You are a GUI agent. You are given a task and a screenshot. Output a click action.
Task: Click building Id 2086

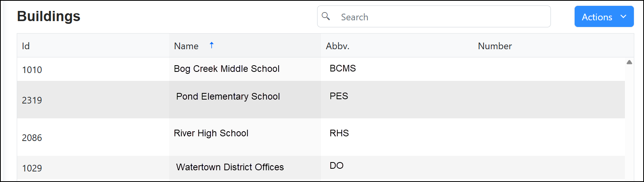[x=32, y=138]
